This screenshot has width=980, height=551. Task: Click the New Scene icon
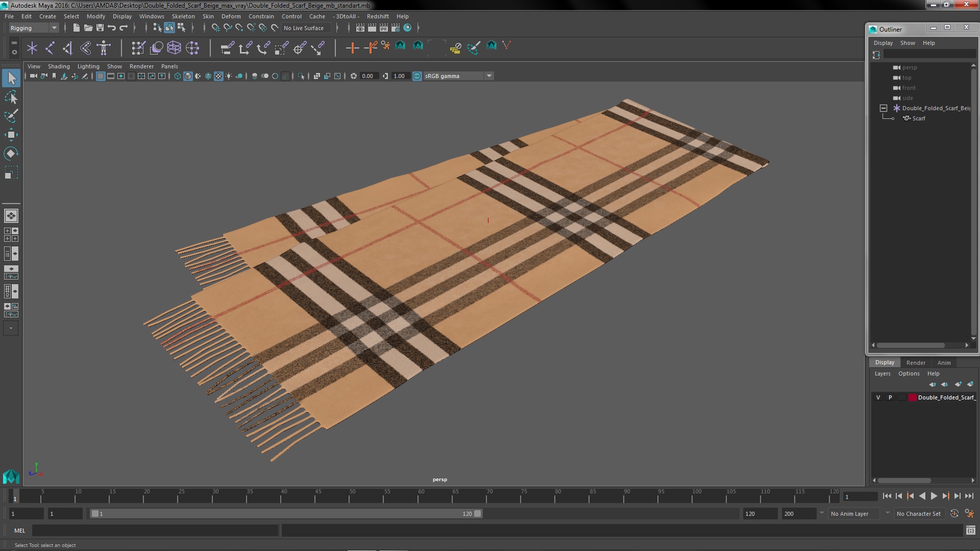coord(76,28)
